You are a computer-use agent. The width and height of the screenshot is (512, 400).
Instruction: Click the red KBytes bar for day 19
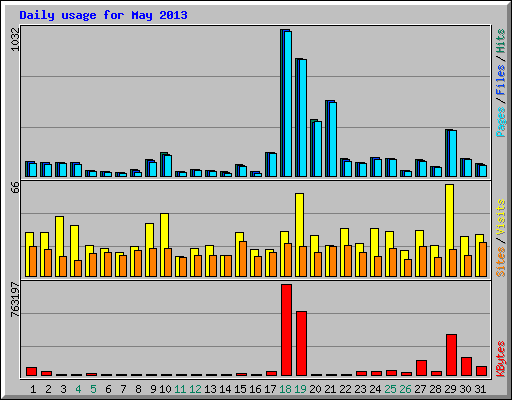[301, 344]
